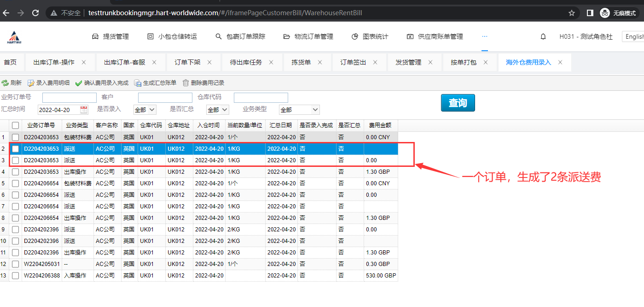Expand the 是否录入 dropdown

145,110
